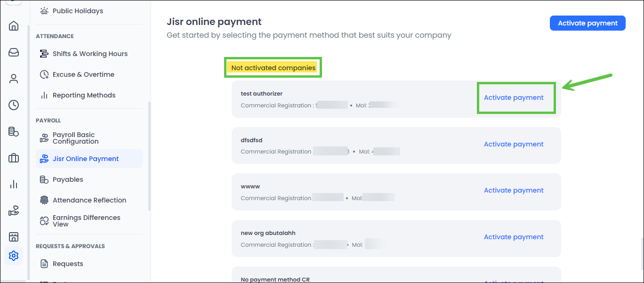Screen dimensions: 644x283
Task: Click the coins payroll icon in rail
Action: (14, 132)
